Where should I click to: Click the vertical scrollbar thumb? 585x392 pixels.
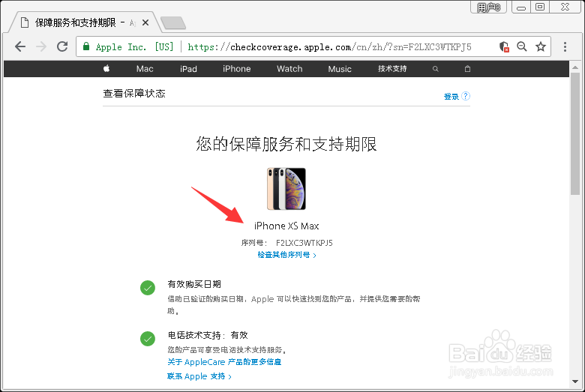[575, 133]
